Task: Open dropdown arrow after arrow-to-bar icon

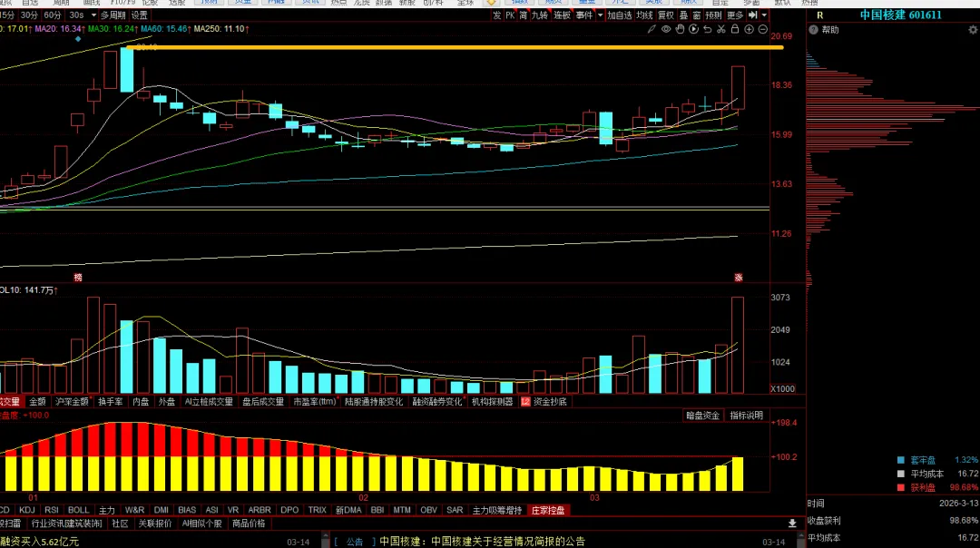Action: [764, 15]
